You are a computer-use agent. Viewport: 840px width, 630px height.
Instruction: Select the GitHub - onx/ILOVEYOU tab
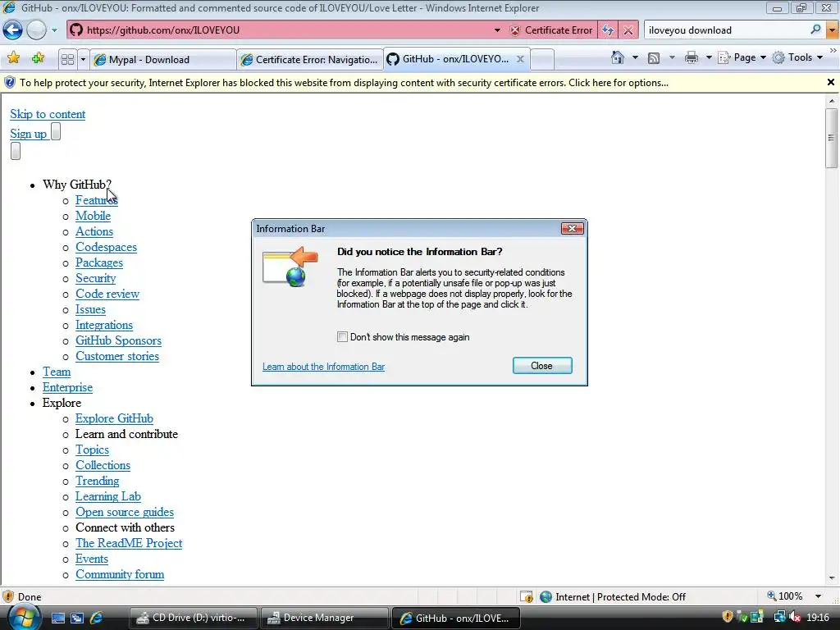449,59
